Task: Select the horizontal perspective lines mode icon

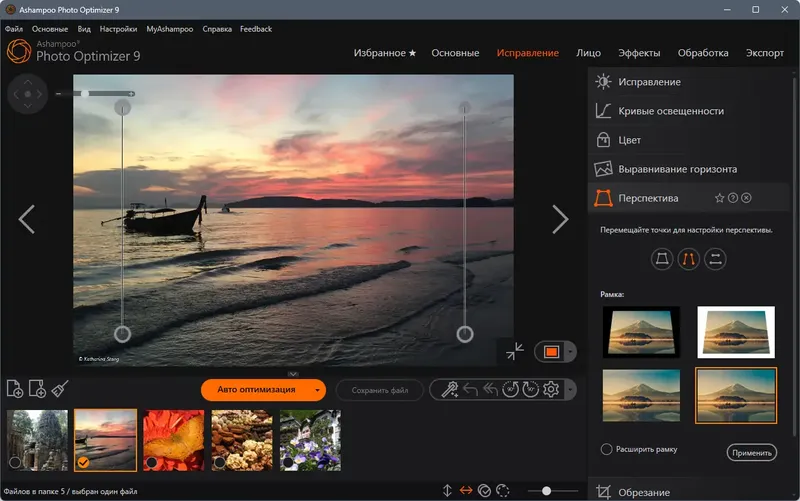Action: 715,259
